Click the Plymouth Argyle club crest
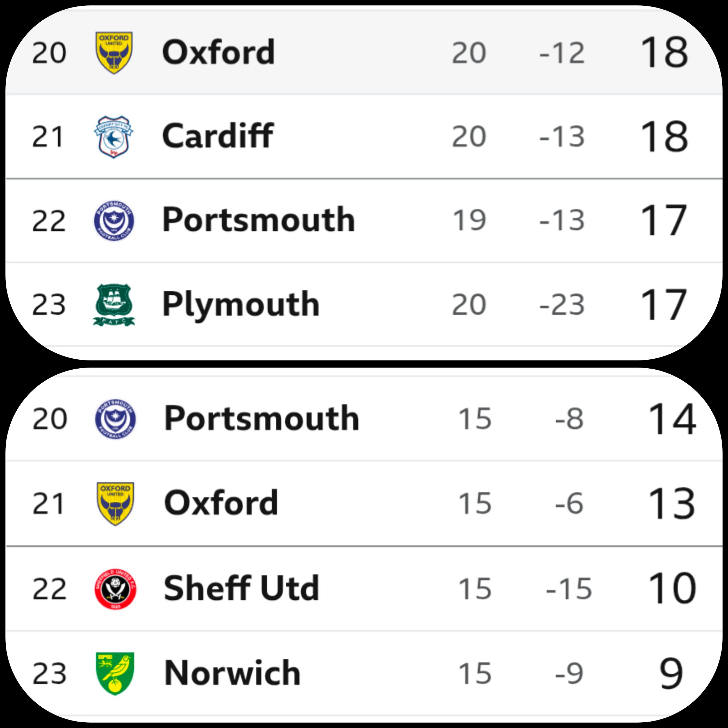Viewport: 728px width, 728px height. point(114,305)
